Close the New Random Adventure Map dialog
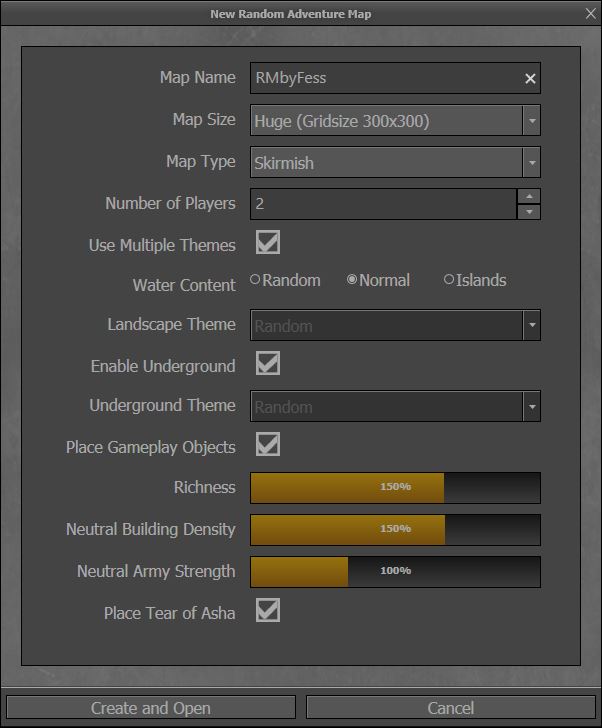The image size is (602, 728). pyautogui.click(x=590, y=13)
